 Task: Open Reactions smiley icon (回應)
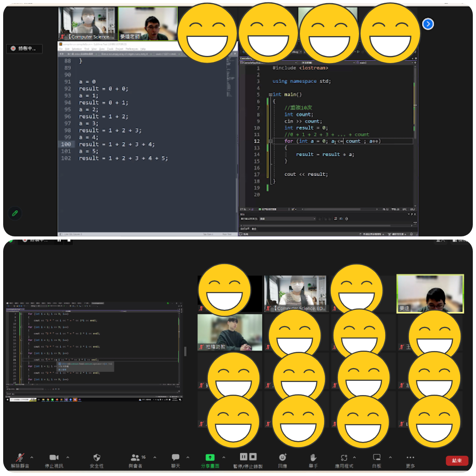point(282,458)
